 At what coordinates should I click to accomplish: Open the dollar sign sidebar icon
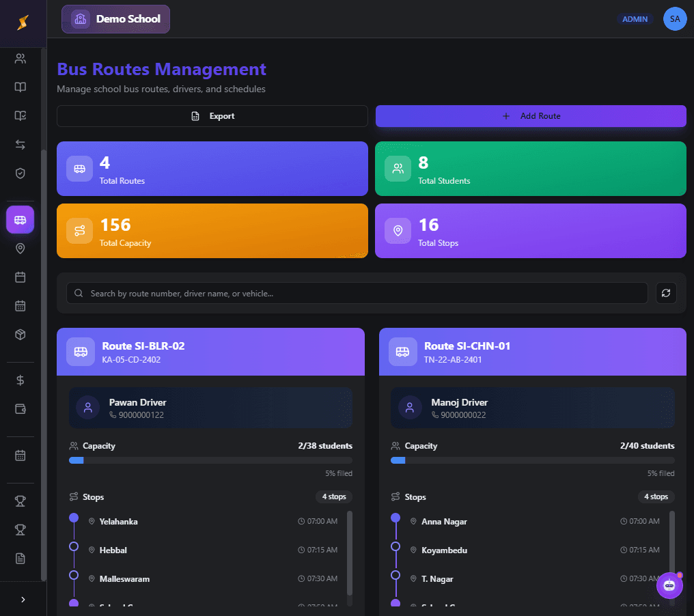click(20, 380)
